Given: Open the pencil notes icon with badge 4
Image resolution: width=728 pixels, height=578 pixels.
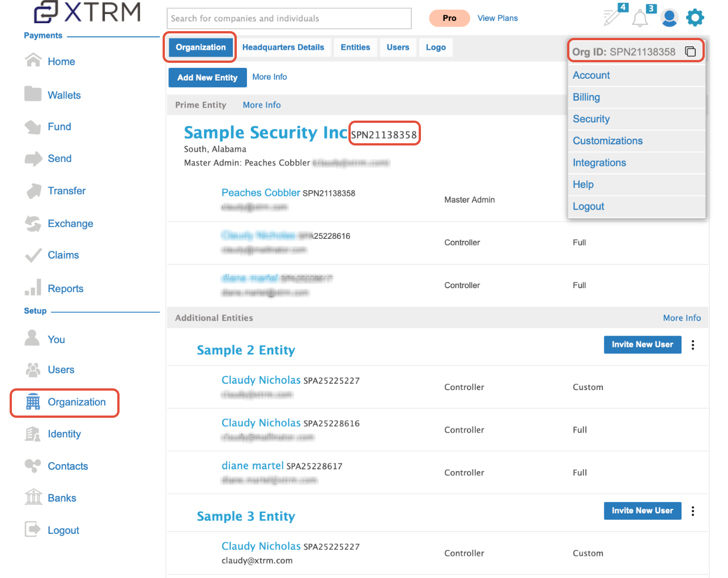Looking at the screenshot, I should [613, 16].
